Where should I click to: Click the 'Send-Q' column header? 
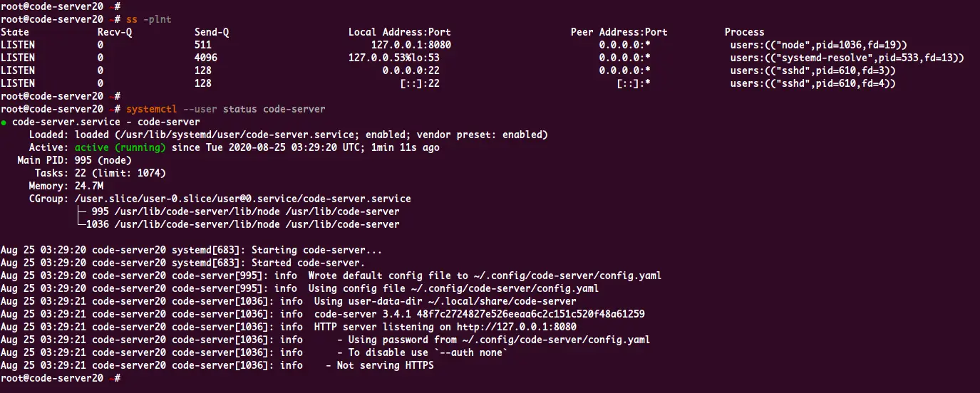tap(212, 32)
